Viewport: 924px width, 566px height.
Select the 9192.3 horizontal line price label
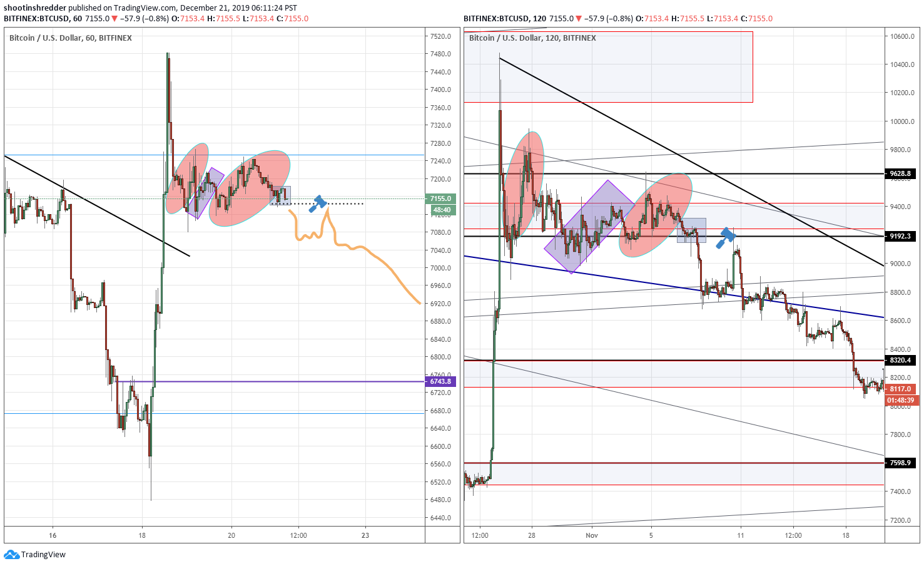[900, 236]
